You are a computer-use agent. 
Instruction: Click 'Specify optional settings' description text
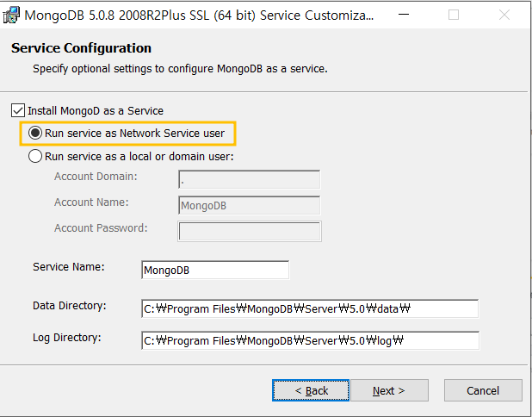(180, 69)
